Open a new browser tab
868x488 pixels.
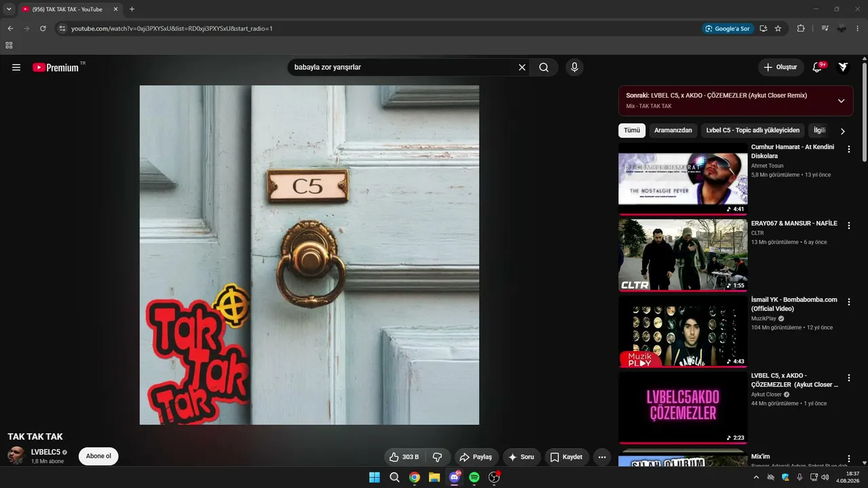(132, 9)
